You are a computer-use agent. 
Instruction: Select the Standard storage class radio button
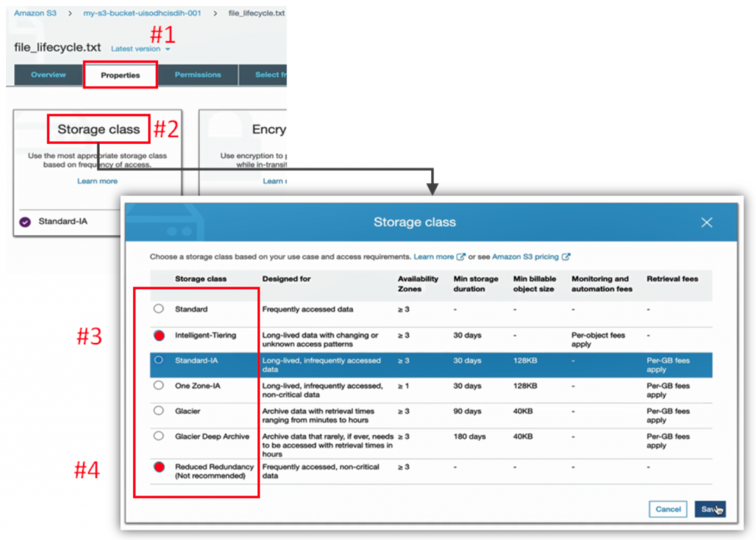coord(159,309)
